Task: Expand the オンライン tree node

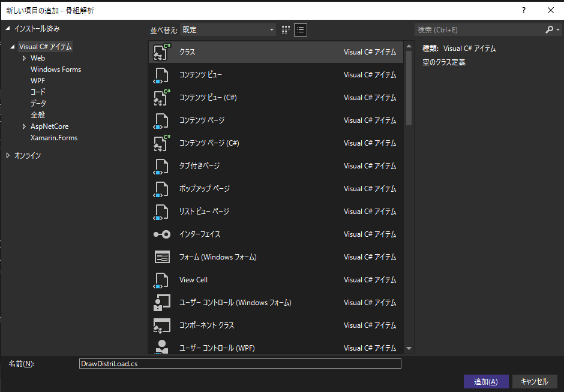Action: (x=8, y=155)
